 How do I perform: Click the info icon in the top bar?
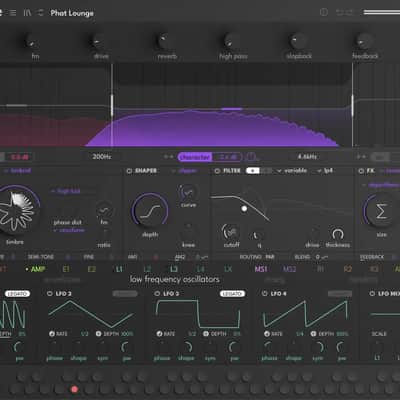(x=324, y=12)
